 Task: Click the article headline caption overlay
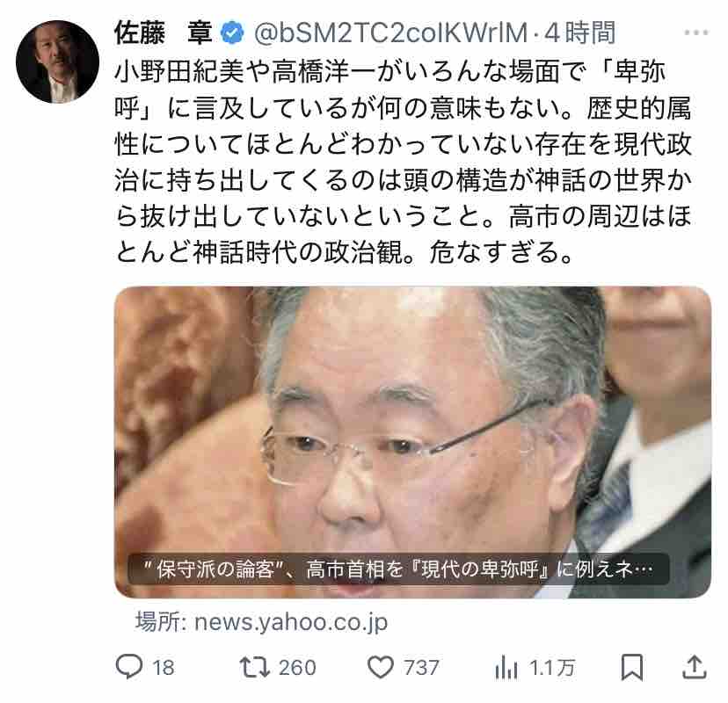398,569
